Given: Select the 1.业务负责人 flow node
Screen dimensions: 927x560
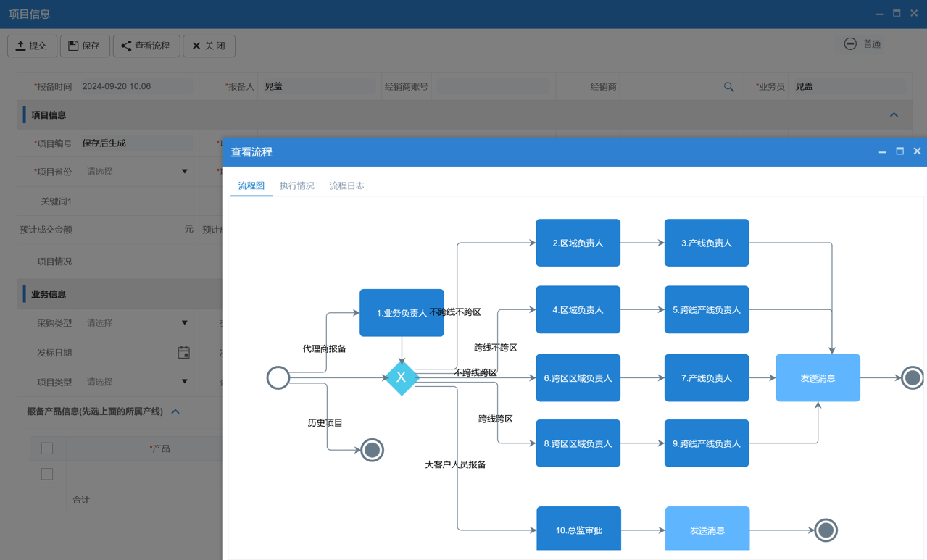Looking at the screenshot, I should tap(402, 313).
